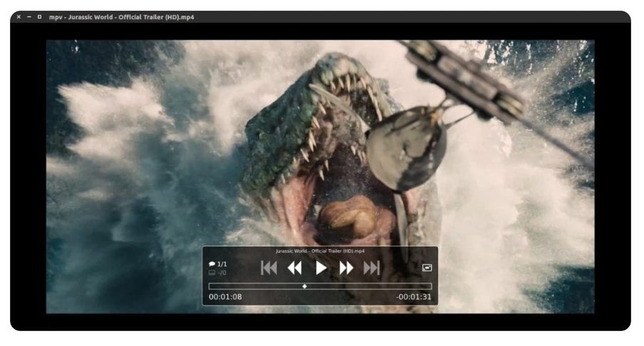Close the mpv window
The width and height of the screenshot is (644, 346).
point(19,17)
